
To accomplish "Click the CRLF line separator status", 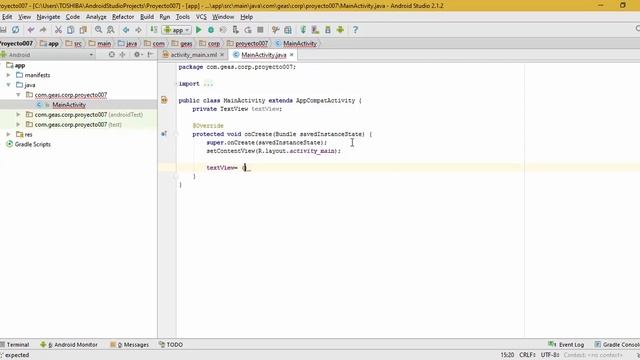I will point(527,355).
